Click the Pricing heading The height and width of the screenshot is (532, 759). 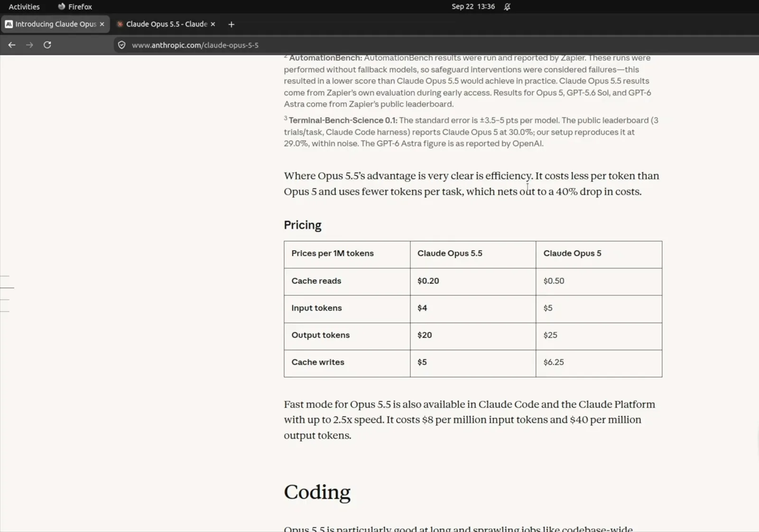pos(303,225)
